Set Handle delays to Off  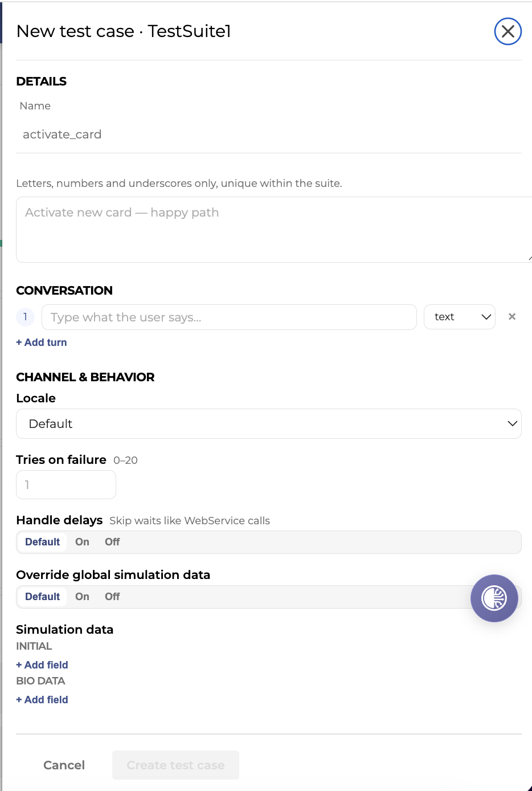[112, 542]
